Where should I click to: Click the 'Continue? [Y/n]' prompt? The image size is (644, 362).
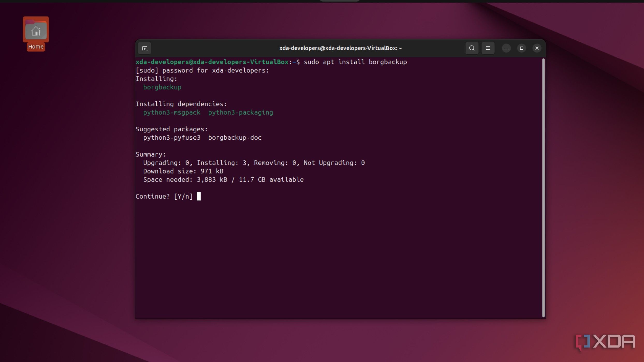(x=164, y=197)
